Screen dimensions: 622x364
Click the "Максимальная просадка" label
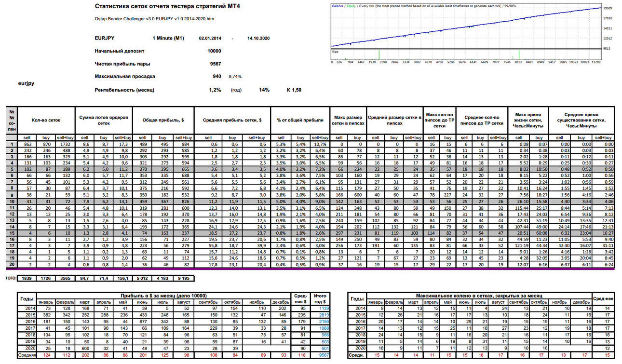[x=125, y=76]
